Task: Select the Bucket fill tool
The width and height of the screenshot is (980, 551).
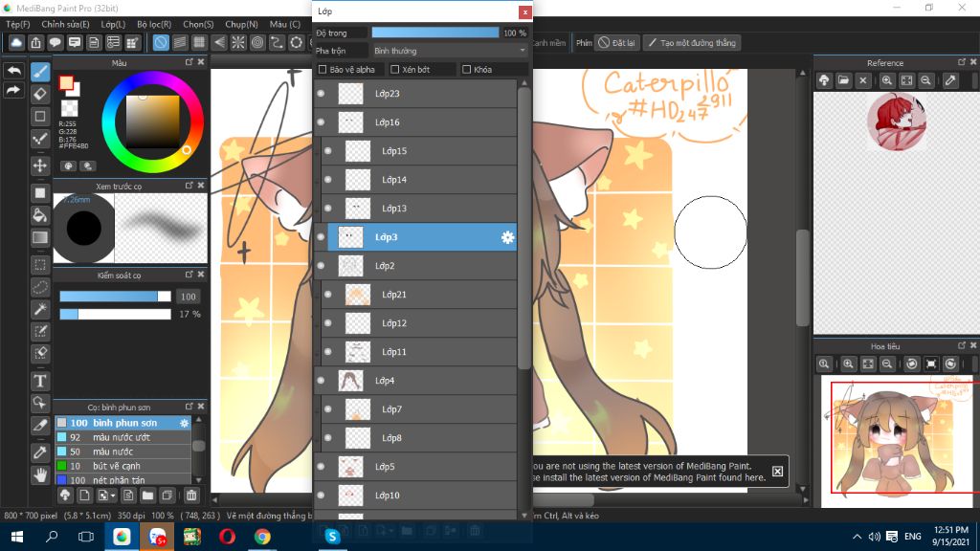Action: tap(40, 215)
